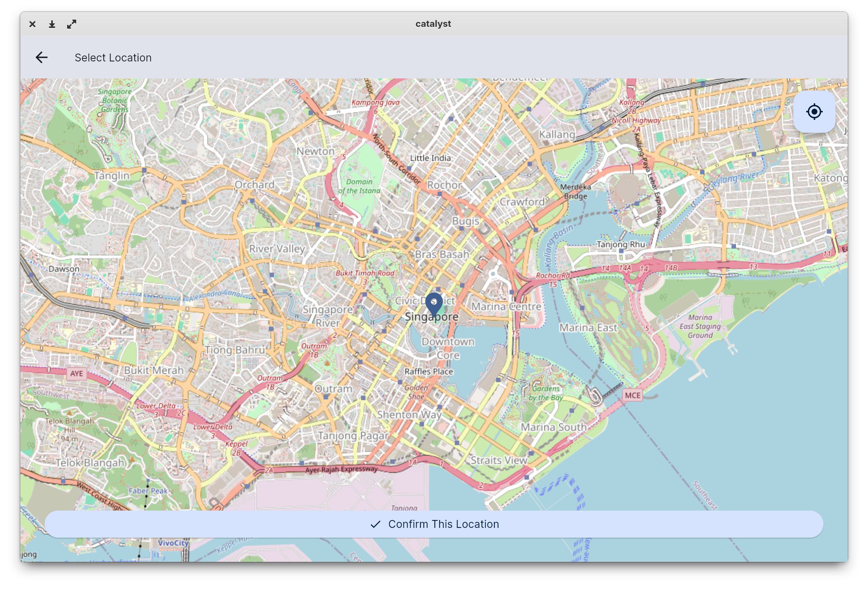Select Telok Blangah area on map
The width and height of the screenshot is (868, 592).
(x=90, y=463)
